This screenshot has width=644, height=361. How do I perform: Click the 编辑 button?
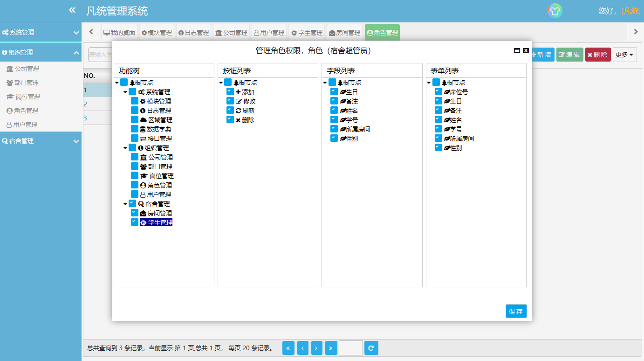570,55
